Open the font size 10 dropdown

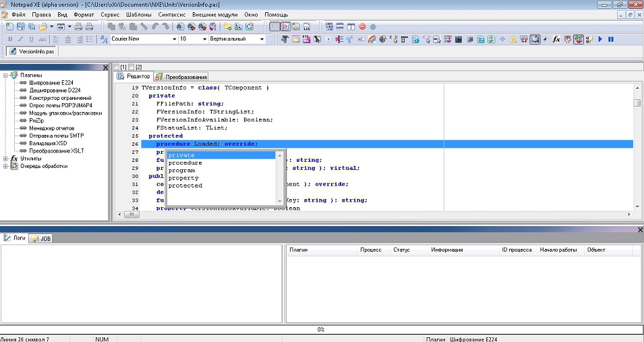pyautogui.click(x=204, y=39)
